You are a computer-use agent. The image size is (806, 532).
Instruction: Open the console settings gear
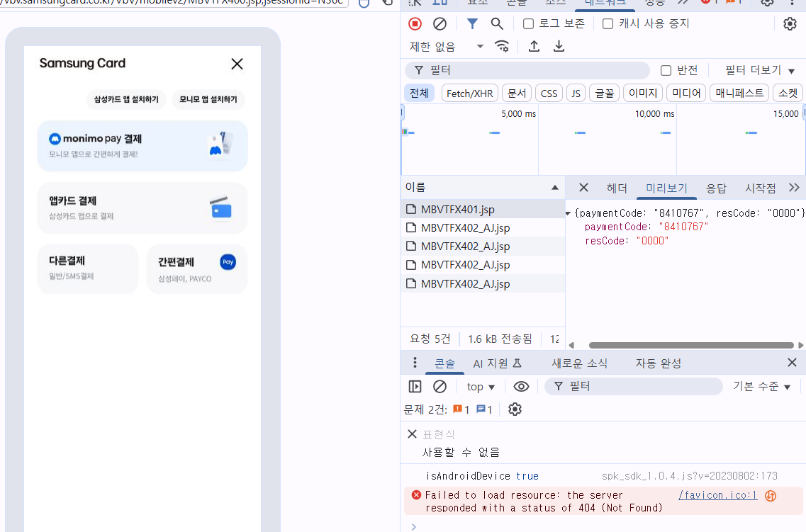coord(515,409)
